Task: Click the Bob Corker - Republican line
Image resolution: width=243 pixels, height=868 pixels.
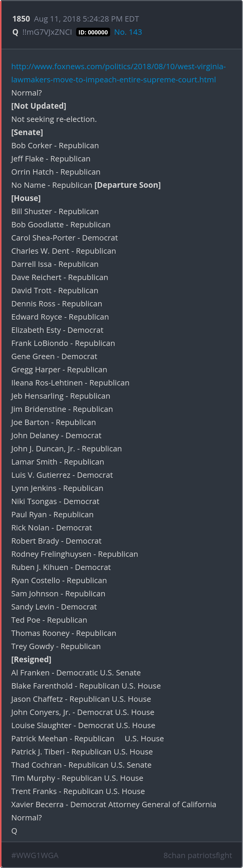Action: [55, 145]
